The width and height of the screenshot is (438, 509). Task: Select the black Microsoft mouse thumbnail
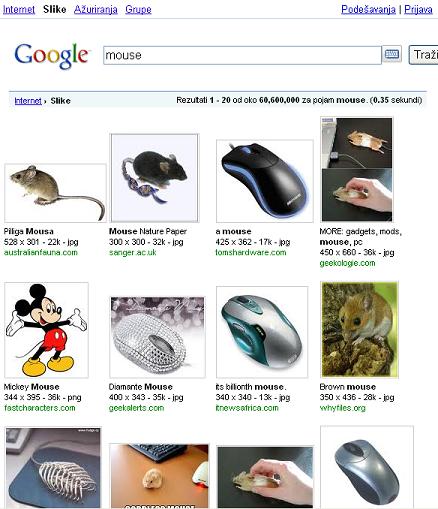pyautogui.click(x=265, y=181)
